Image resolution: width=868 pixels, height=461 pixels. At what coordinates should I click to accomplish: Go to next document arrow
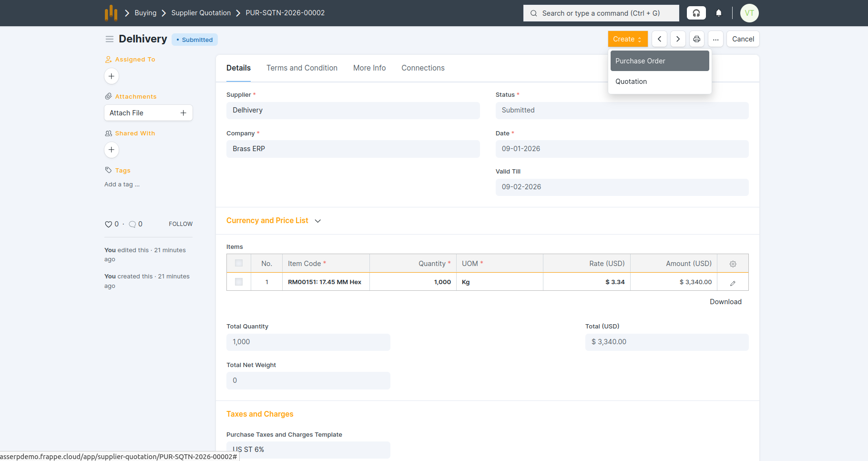[678, 39]
